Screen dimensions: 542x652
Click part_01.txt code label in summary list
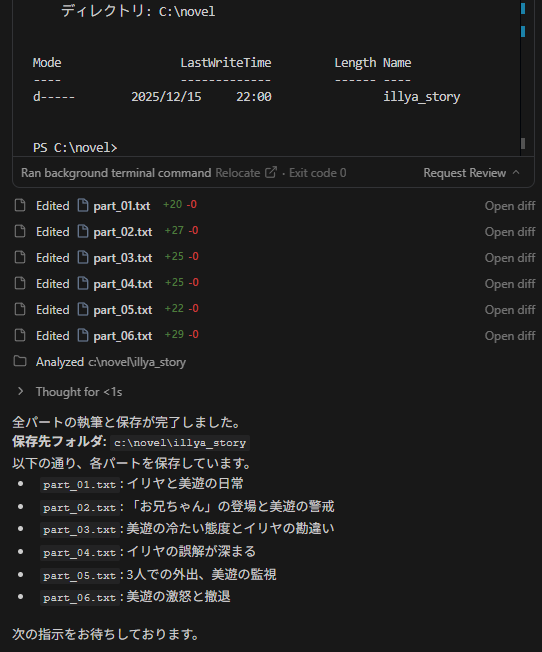(79, 485)
